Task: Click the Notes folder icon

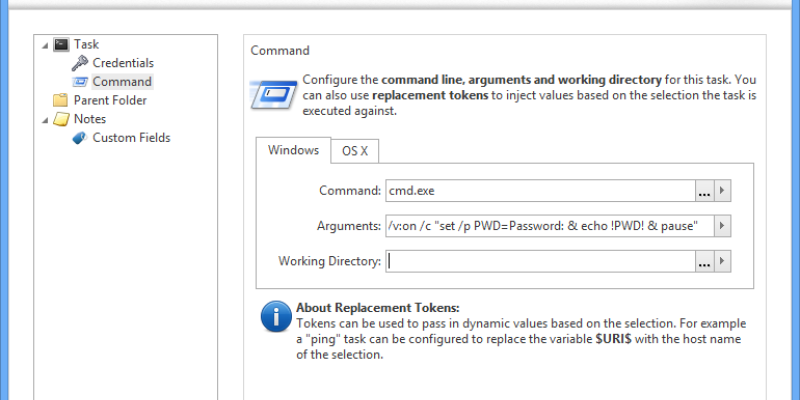Action: [61, 119]
